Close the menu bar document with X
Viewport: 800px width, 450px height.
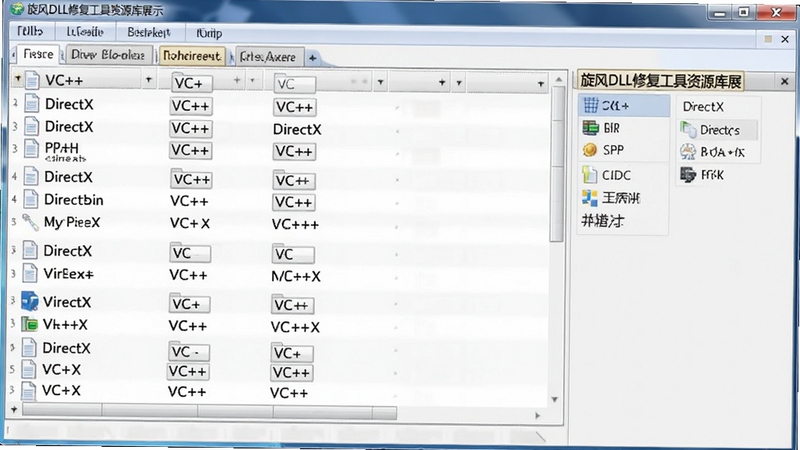click(x=785, y=39)
